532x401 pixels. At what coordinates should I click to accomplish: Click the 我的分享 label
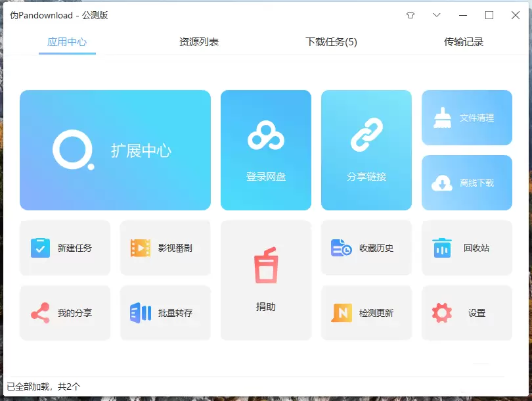75,313
